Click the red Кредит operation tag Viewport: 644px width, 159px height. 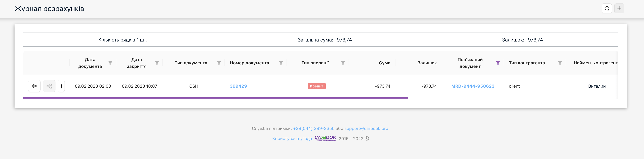316,86
